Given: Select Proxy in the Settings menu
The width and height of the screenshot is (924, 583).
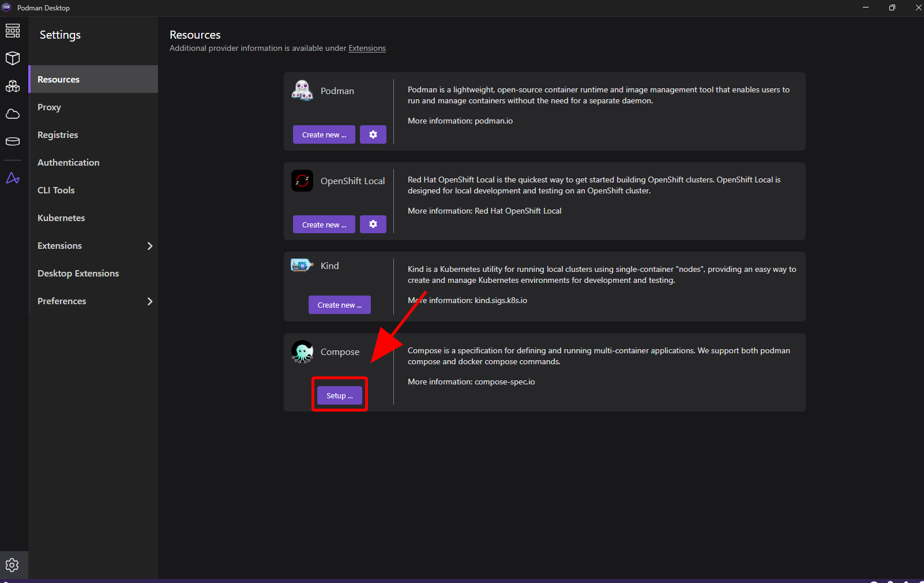Looking at the screenshot, I should pyautogui.click(x=49, y=107).
